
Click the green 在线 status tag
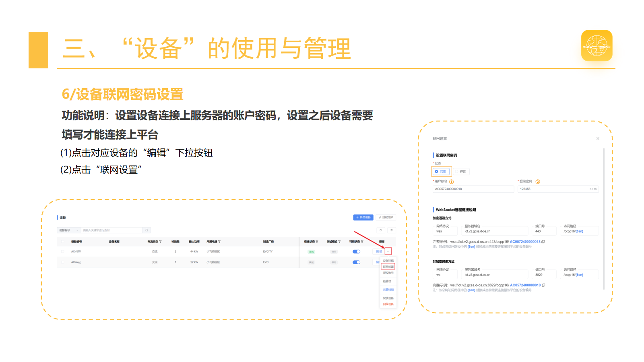(311, 252)
